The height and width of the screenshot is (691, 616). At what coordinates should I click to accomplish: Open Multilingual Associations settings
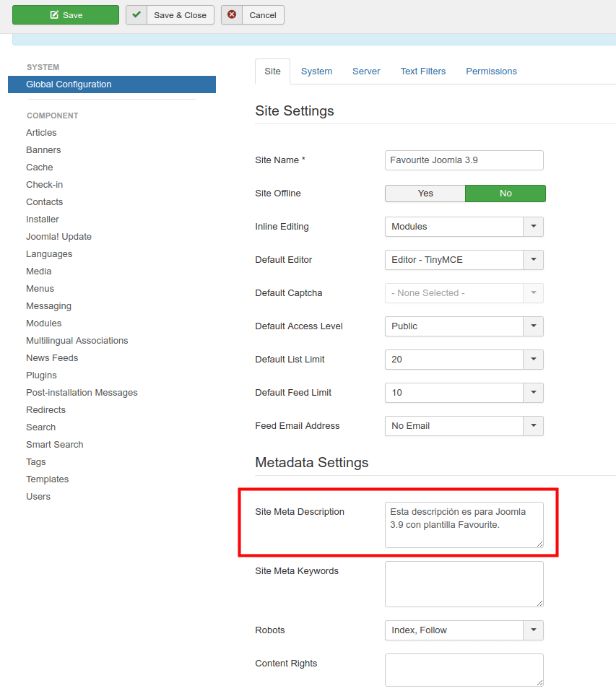click(77, 341)
